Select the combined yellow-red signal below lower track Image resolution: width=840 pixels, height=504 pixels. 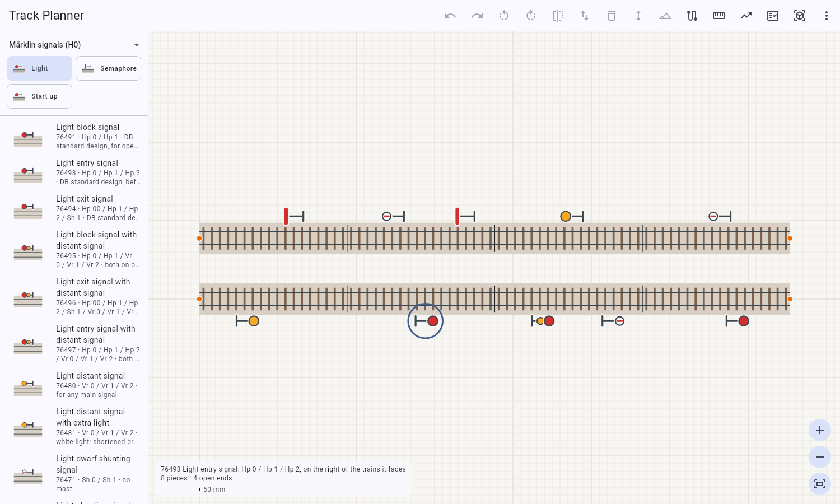[x=543, y=321]
